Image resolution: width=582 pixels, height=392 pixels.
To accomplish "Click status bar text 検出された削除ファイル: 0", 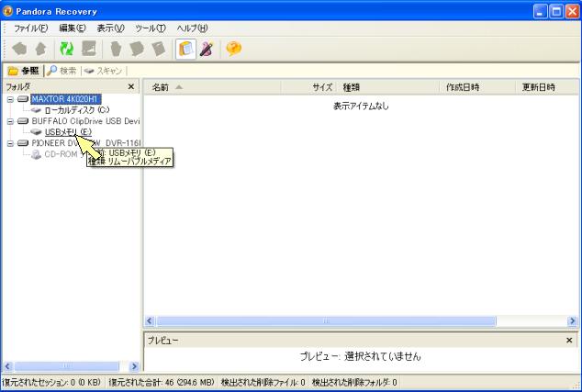I will [263, 382].
